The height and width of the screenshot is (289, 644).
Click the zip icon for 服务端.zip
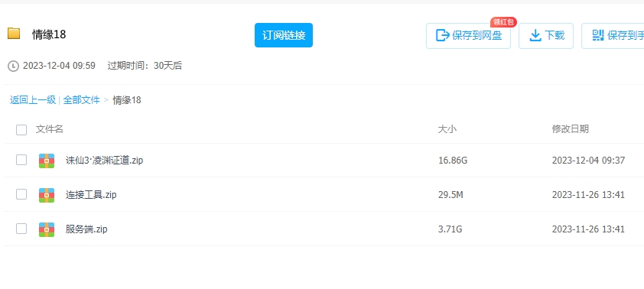pos(47,229)
